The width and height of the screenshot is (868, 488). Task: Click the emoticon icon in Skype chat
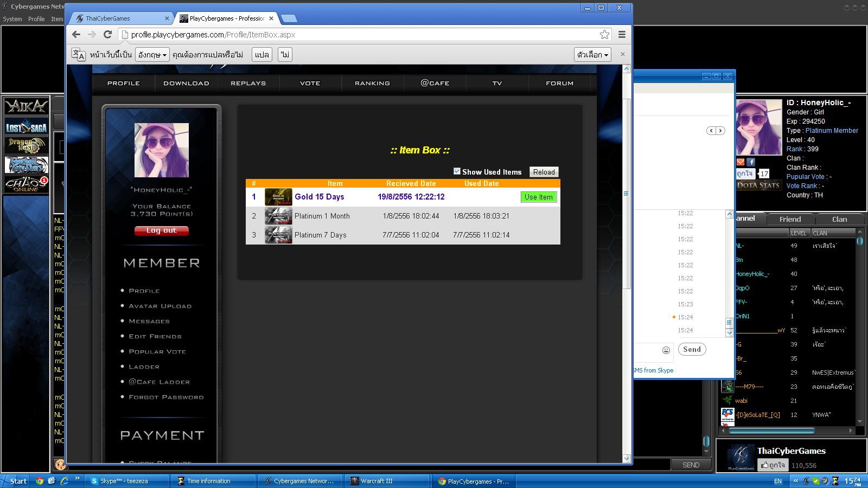[x=666, y=350]
